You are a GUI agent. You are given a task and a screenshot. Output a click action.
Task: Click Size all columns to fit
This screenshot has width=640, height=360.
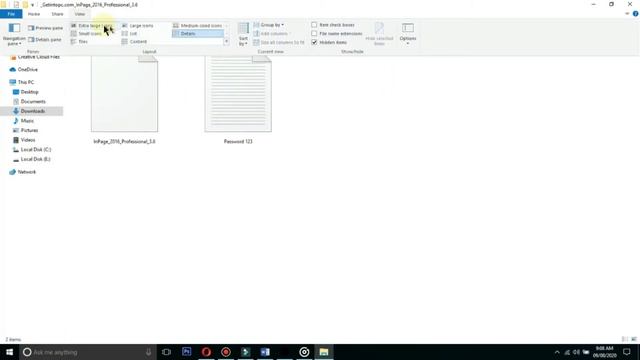click(279, 42)
